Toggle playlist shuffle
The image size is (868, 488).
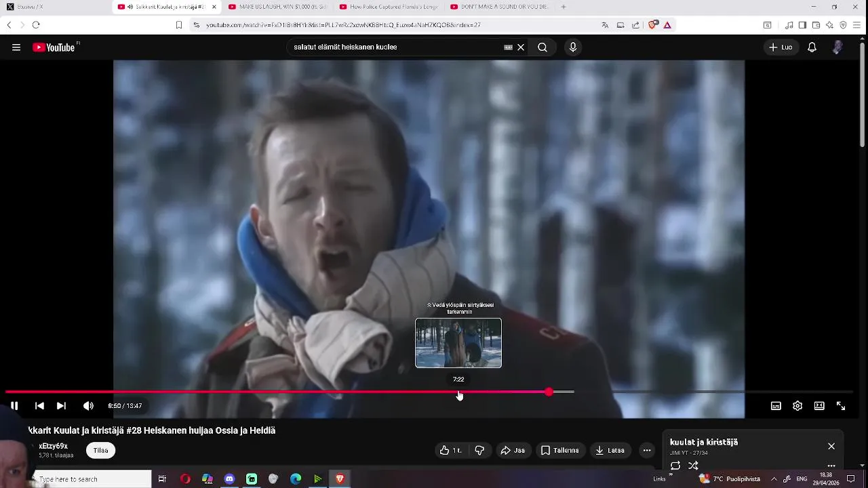[693, 466]
